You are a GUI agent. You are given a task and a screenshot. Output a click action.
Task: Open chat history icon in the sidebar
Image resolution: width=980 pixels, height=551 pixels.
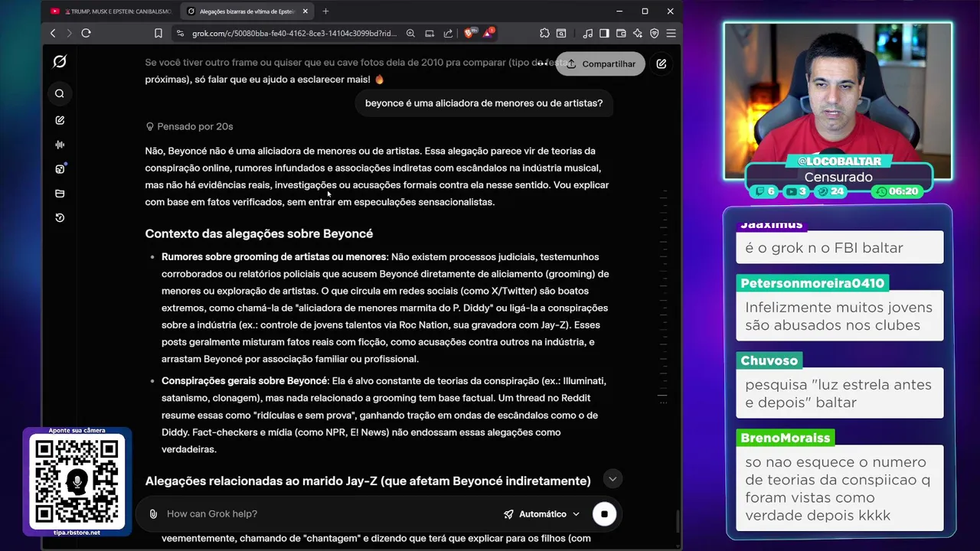click(x=60, y=218)
